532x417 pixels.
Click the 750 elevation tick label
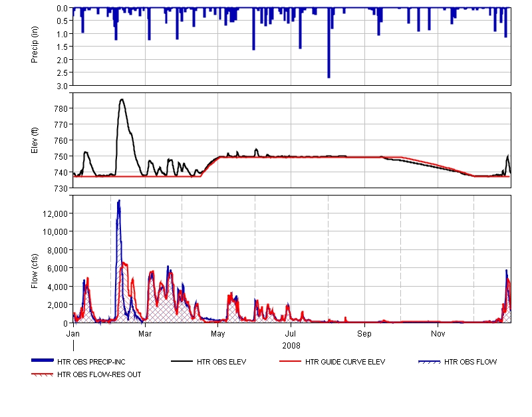click(x=61, y=157)
